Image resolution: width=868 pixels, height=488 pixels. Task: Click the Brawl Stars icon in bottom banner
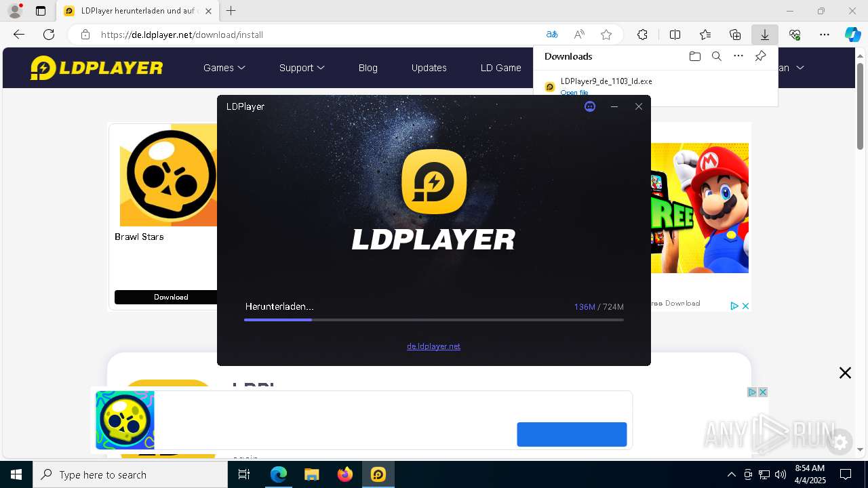(x=125, y=420)
